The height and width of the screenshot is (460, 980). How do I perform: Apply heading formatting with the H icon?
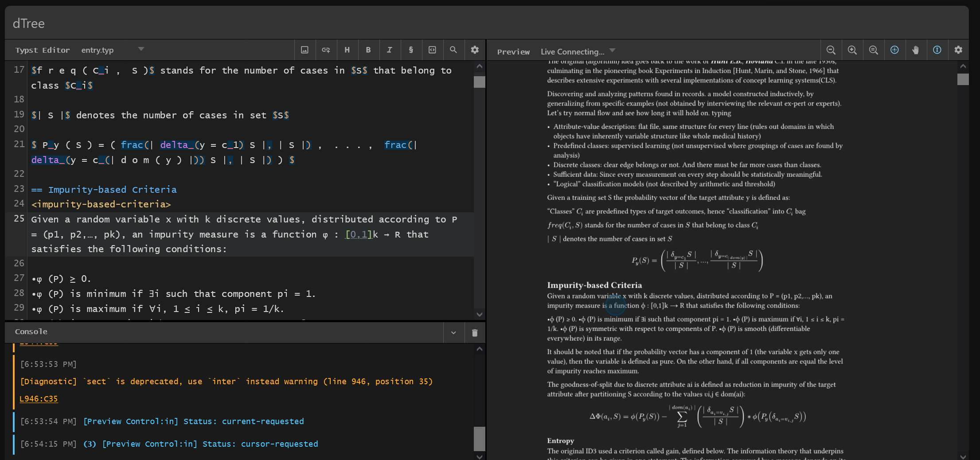pyautogui.click(x=347, y=50)
